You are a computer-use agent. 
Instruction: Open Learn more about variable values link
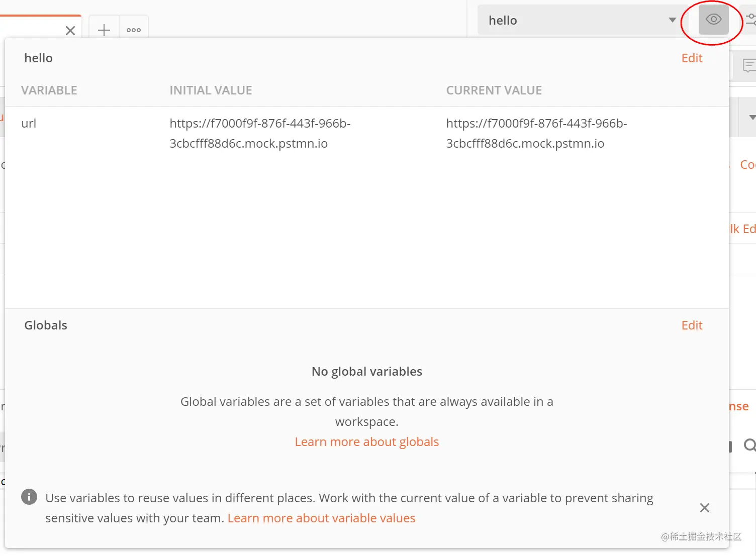pyautogui.click(x=321, y=518)
